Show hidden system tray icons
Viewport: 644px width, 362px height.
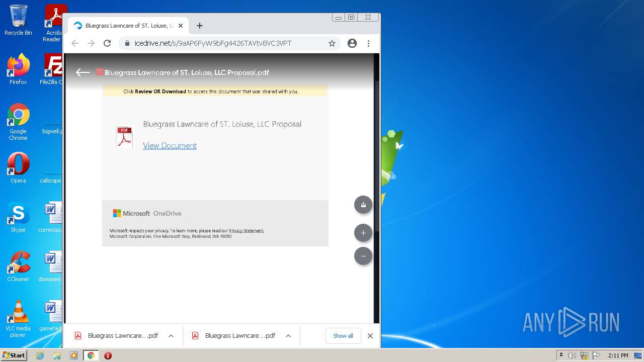tap(561, 355)
